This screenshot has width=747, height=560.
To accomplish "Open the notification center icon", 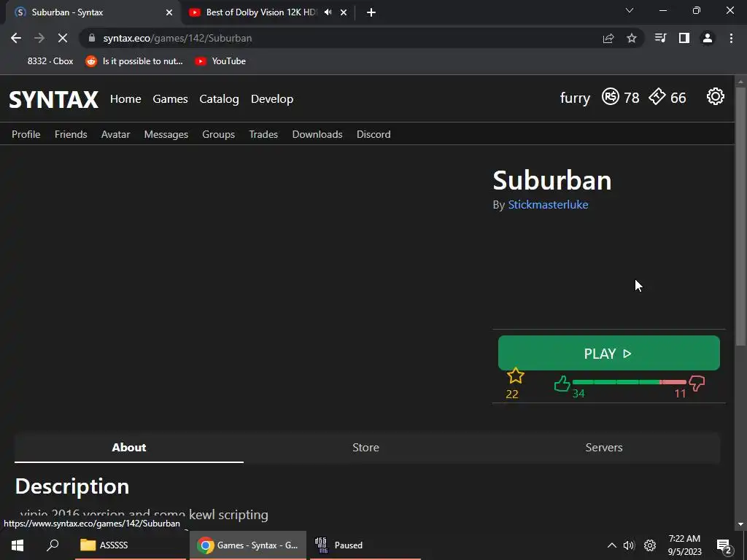I will [x=724, y=545].
